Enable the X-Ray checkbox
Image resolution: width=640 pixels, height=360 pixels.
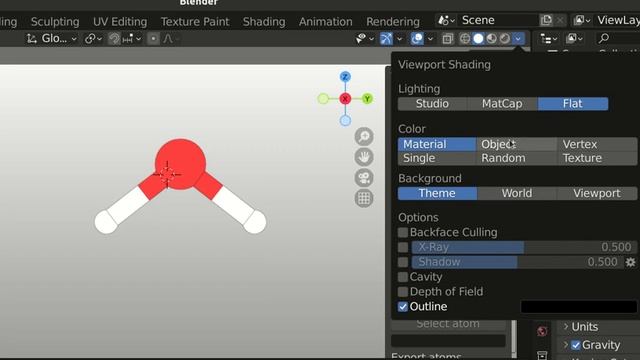coord(403,247)
